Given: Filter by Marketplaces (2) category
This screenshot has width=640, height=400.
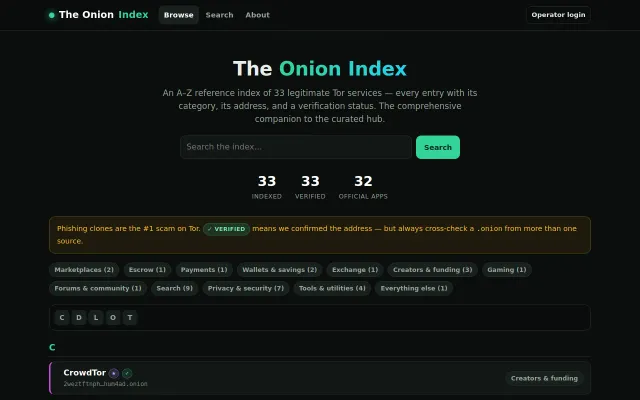Looking at the screenshot, I should tap(84, 270).
